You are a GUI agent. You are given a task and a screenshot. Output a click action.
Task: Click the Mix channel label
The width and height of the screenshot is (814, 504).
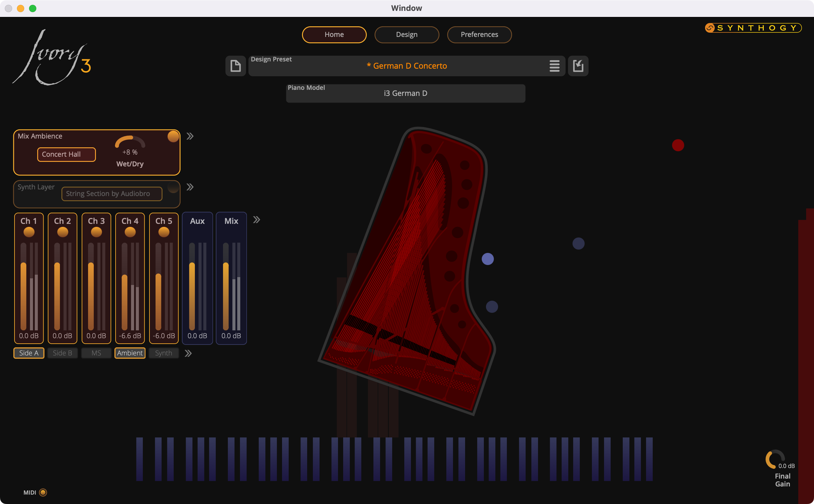pyautogui.click(x=231, y=221)
